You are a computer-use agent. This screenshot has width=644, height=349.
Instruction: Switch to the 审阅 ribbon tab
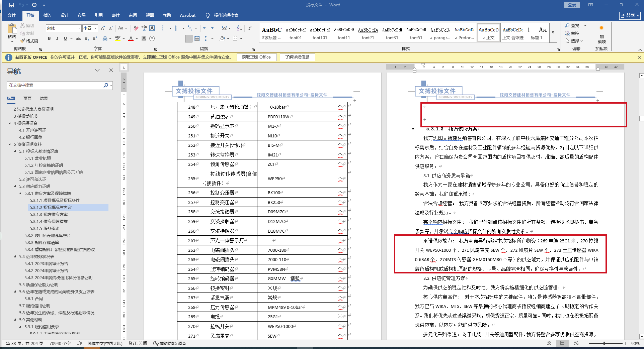tap(133, 15)
